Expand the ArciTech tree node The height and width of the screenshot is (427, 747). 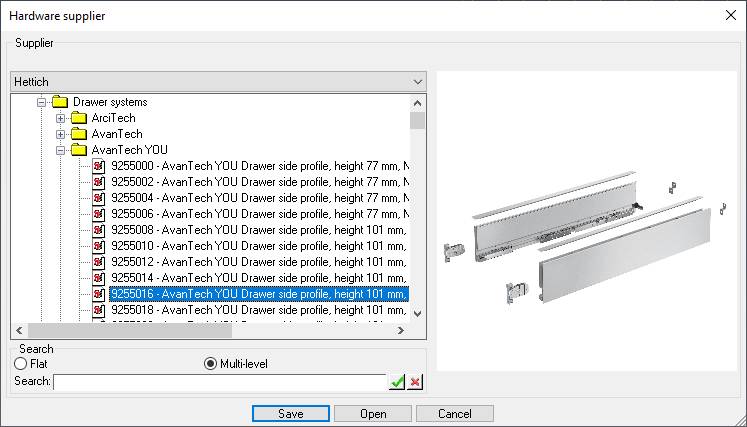pos(61,118)
